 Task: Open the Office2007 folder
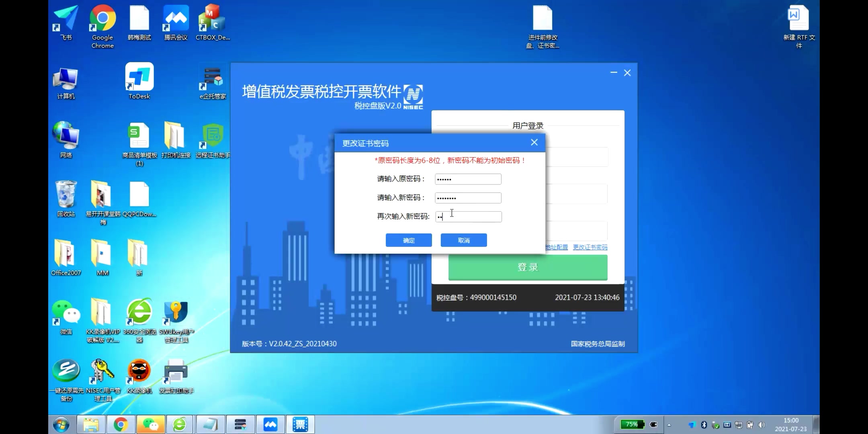coord(66,258)
